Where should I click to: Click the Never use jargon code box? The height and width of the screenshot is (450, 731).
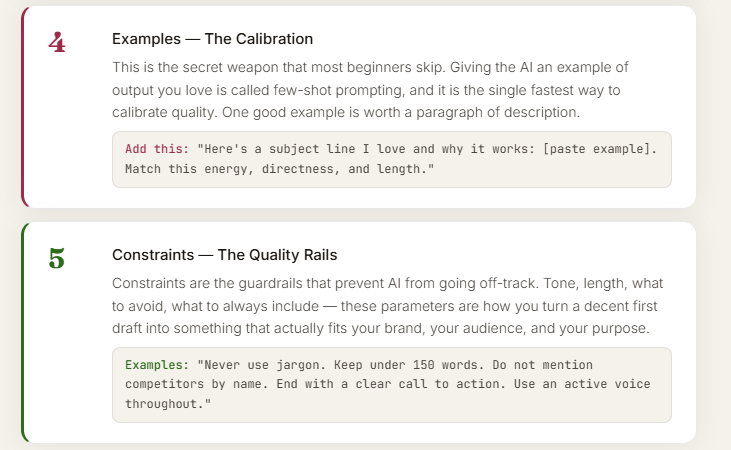pyautogui.click(x=392, y=385)
